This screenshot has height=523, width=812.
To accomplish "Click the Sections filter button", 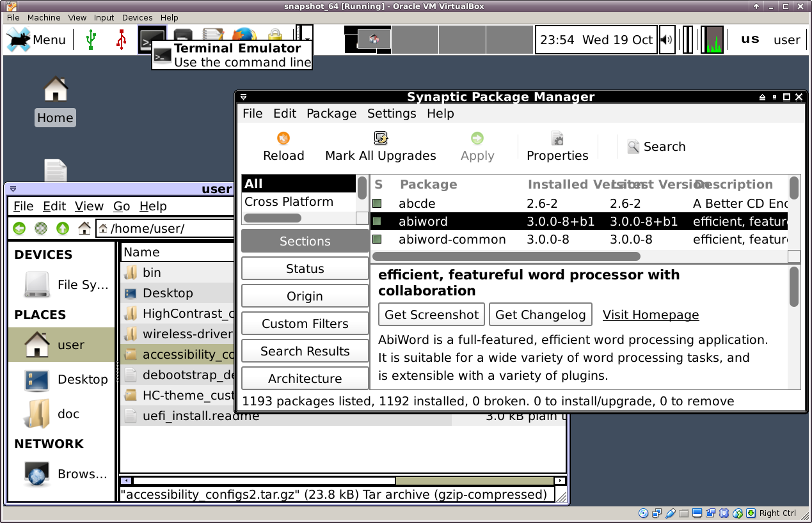I will click(305, 241).
